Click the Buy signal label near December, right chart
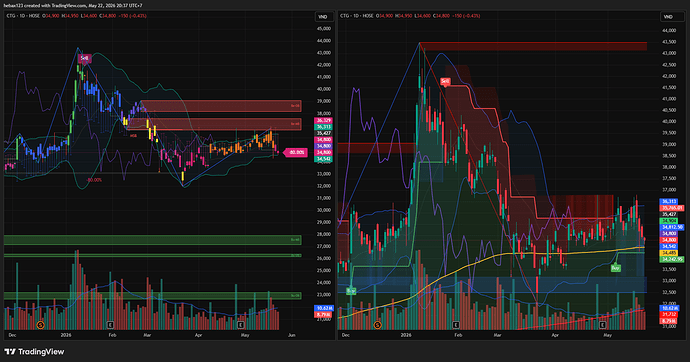Image resolution: width=690 pixels, height=362 pixels. tap(351, 291)
